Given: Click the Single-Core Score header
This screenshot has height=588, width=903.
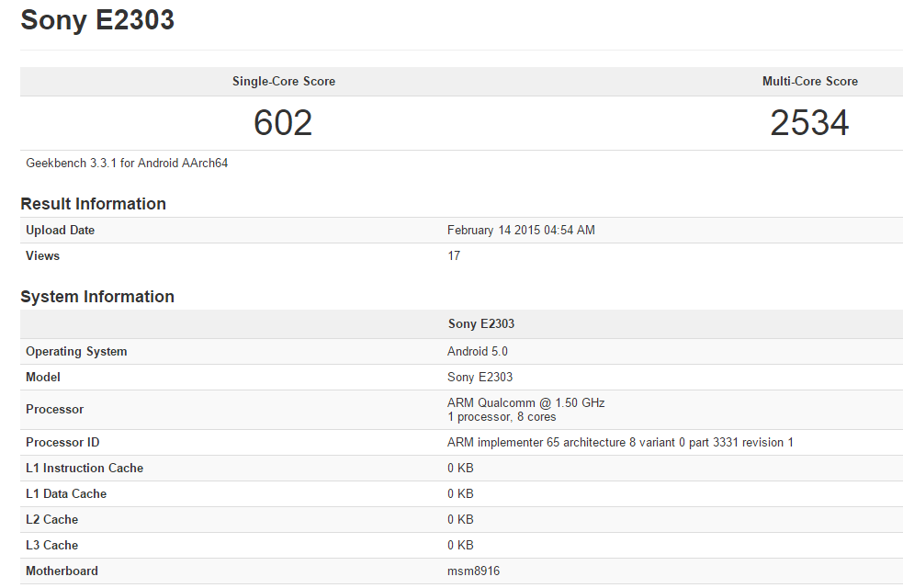Looking at the screenshot, I should point(283,82).
